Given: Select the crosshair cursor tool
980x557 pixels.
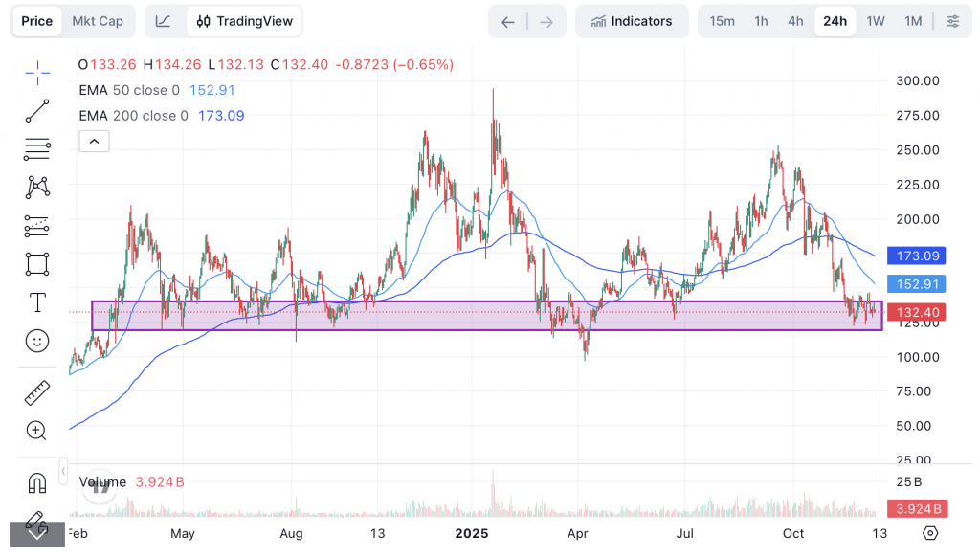Looking at the screenshot, I should 37,73.
